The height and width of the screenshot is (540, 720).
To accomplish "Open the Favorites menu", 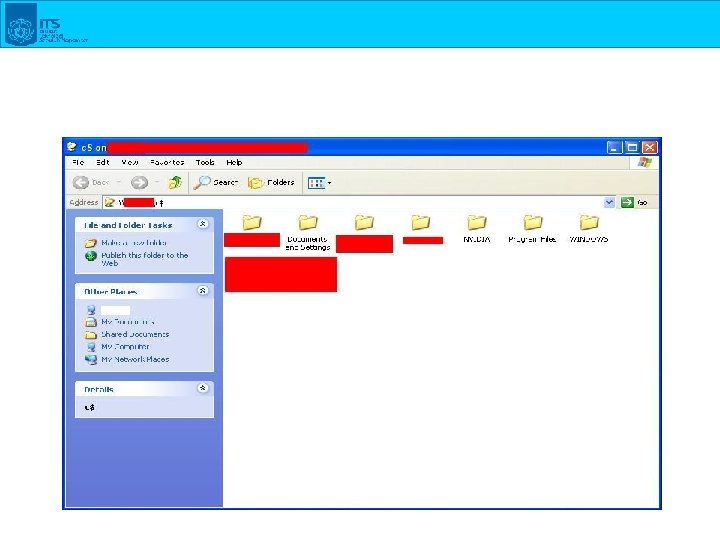I will point(167,162).
